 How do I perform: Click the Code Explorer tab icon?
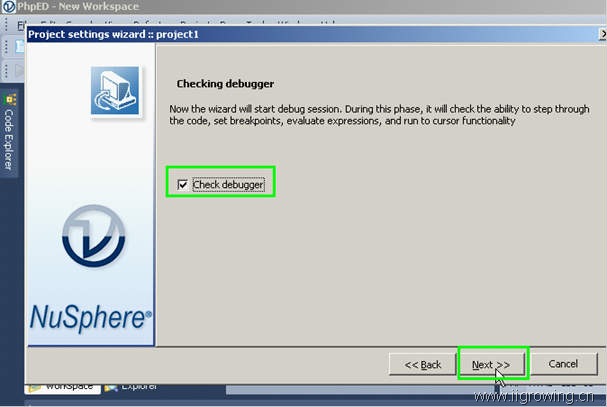10,100
